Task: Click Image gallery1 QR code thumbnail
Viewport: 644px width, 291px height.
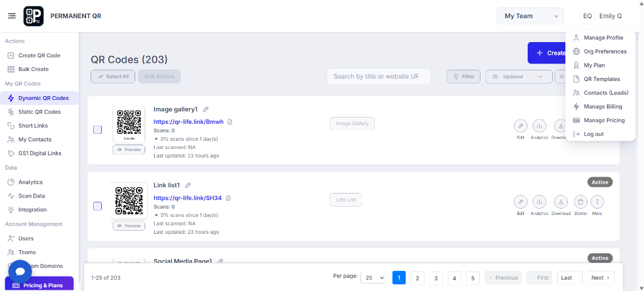Action: click(x=129, y=125)
